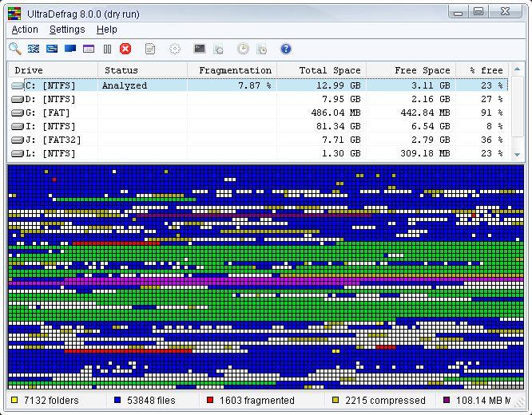Sort by the Total Space column header
Screen dimensions: 532x415
point(322,70)
